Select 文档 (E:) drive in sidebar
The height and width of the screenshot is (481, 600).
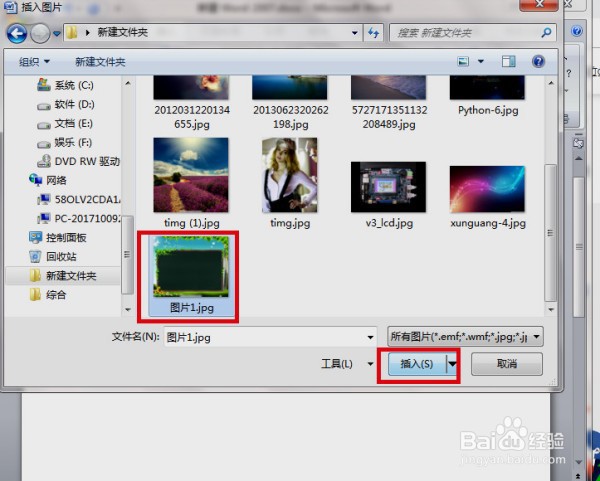pos(65,124)
